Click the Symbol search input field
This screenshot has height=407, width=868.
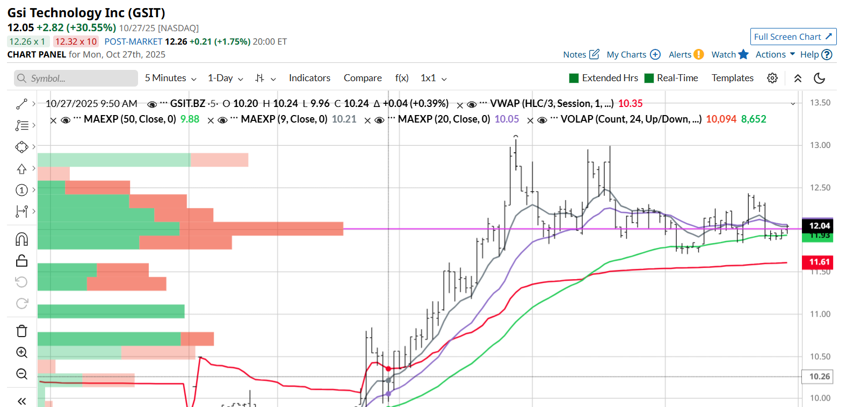(x=76, y=78)
